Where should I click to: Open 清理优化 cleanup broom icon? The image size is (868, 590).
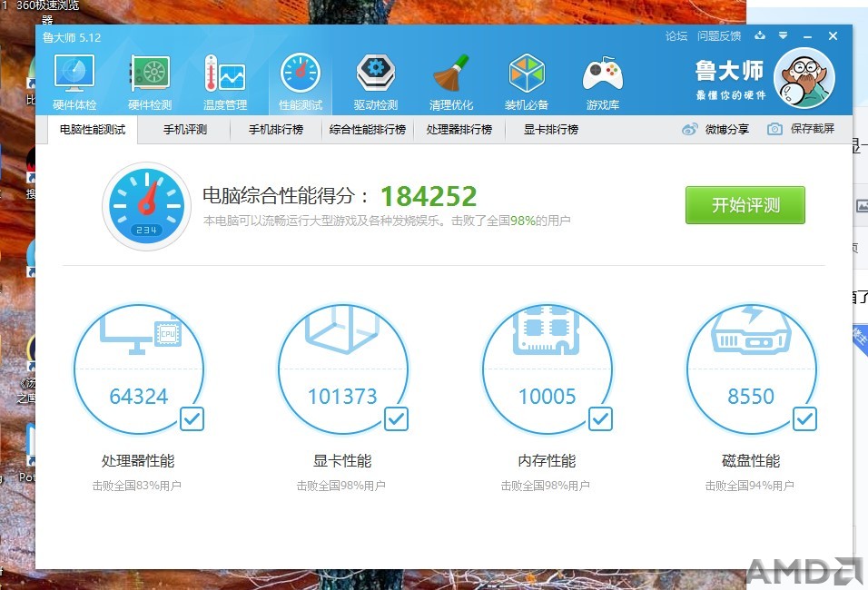451,82
